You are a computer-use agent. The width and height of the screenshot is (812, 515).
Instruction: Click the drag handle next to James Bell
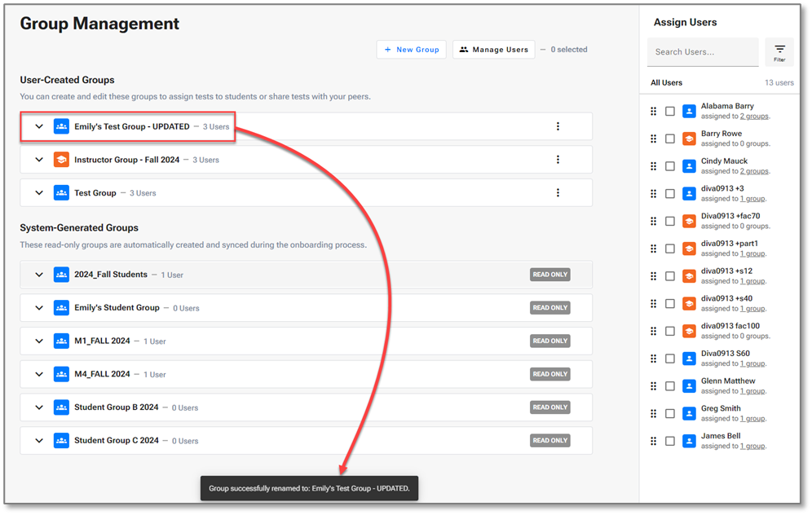tap(653, 441)
